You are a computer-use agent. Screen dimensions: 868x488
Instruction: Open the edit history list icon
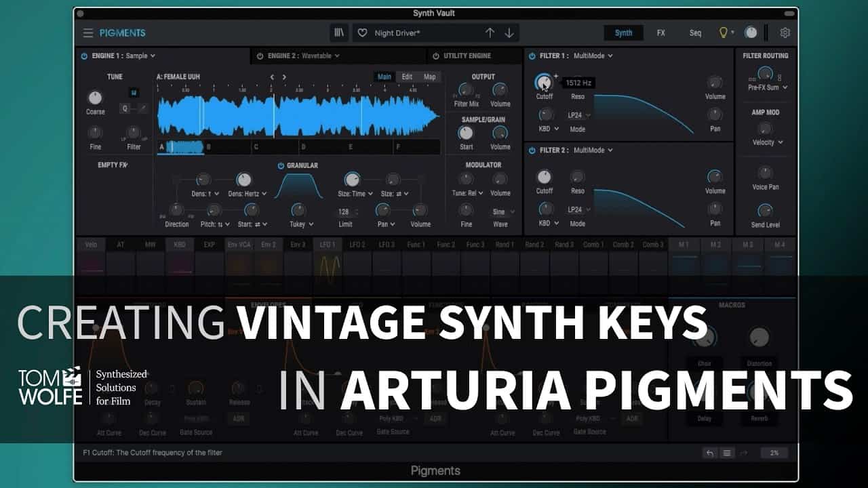[727, 453]
